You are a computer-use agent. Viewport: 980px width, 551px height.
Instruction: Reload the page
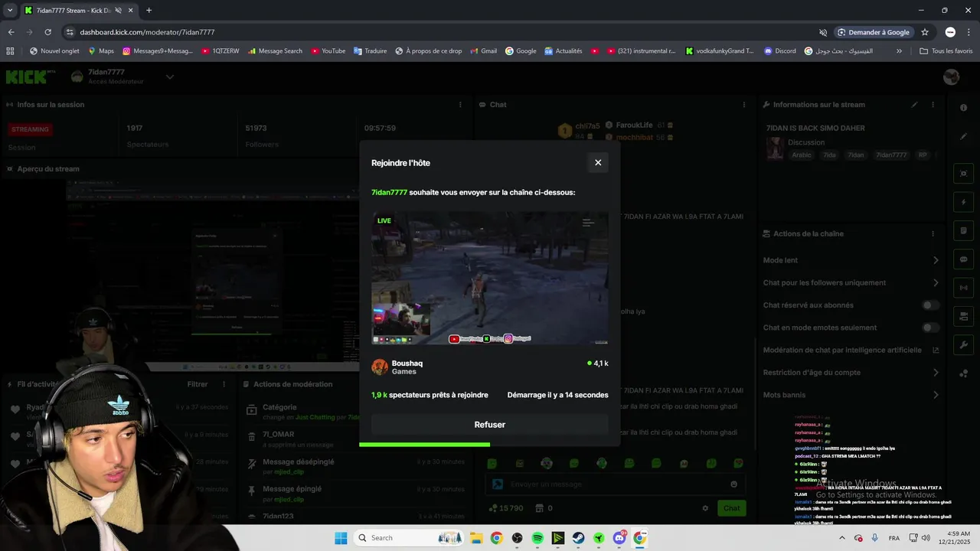pos(47,32)
